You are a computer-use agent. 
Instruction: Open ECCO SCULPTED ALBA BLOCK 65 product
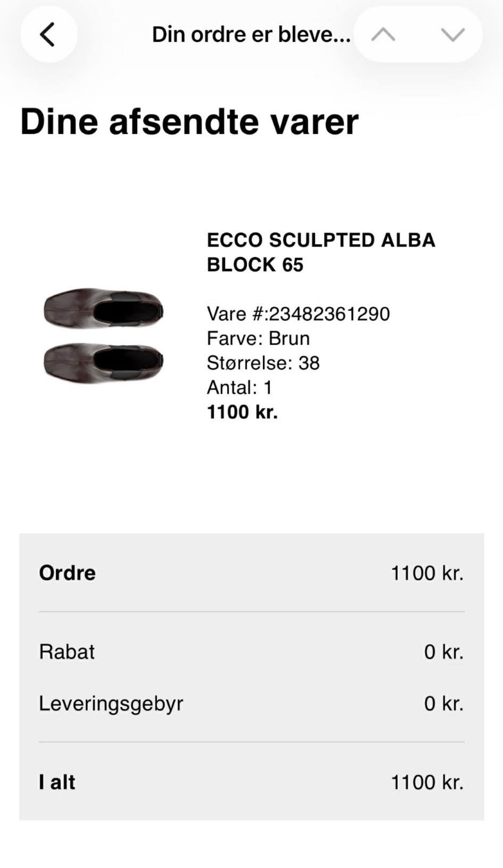(x=321, y=252)
